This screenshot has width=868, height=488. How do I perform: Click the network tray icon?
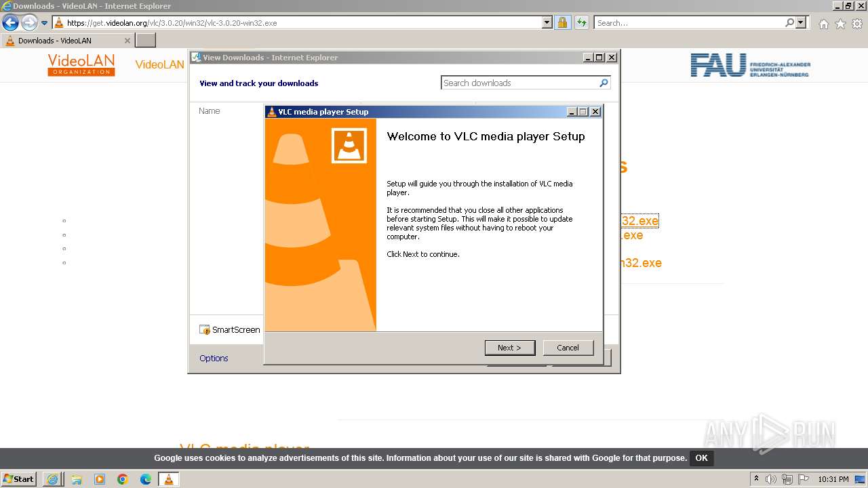[787, 479]
